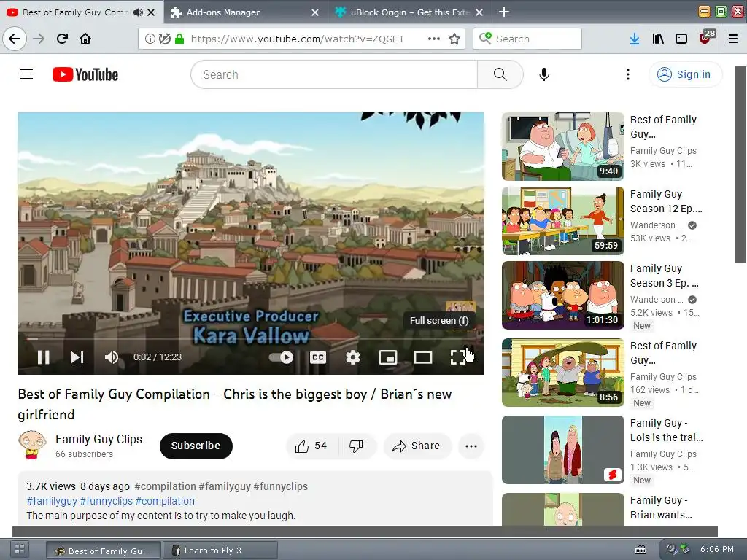Open the 1:01:30 Season 3 video thumbnail
Viewport: 747px width, 560px height.
click(562, 295)
